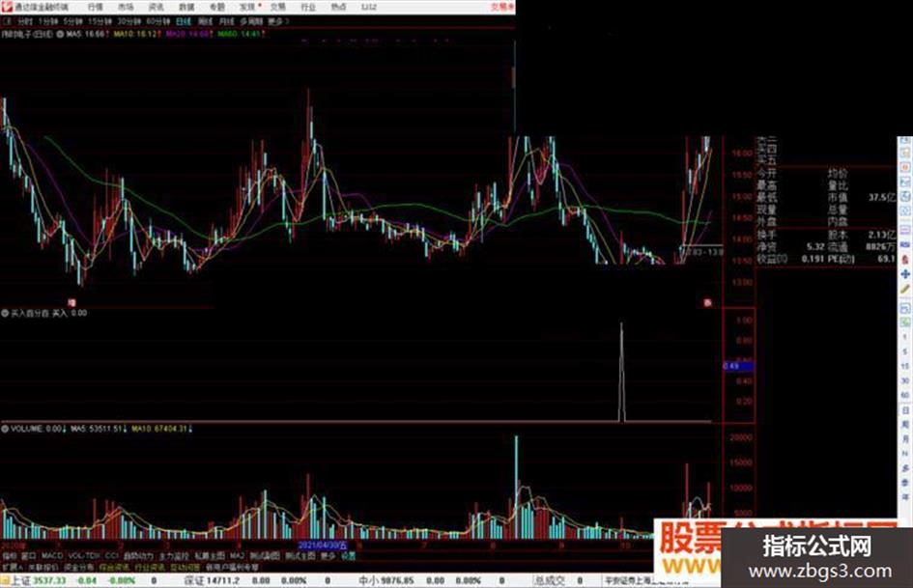Viewport: 913px width, 588px height.
Task: Open the 资金分布 tab
Action: pos(78,567)
